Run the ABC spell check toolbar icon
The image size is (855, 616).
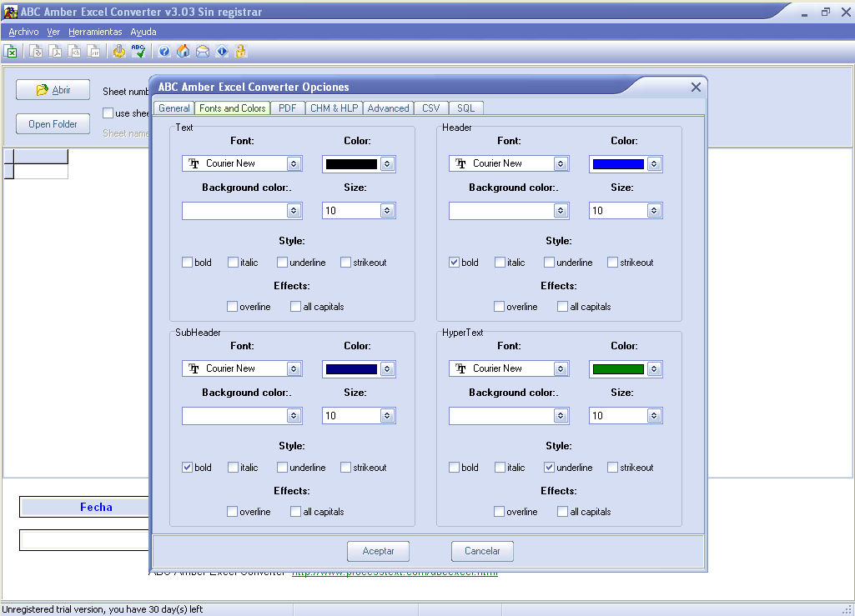[x=138, y=52]
